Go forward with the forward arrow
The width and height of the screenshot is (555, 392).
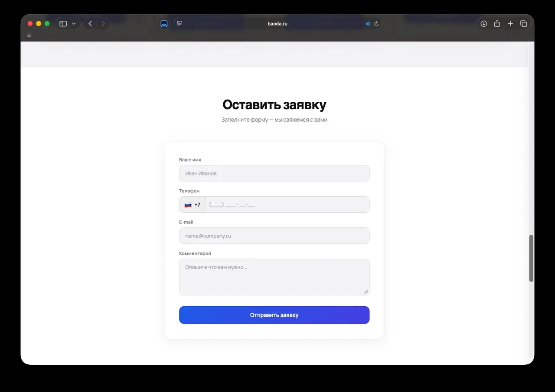coord(103,24)
